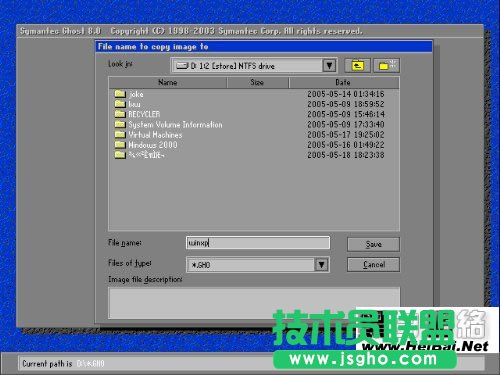Sort by the Date column header
The height and width of the screenshot is (375, 500).
pyautogui.click(x=344, y=82)
